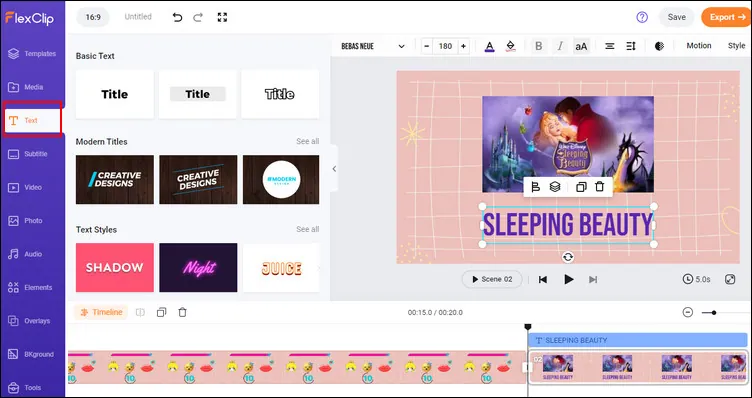The width and height of the screenshot is (752, 398).
Task: Open the text background fill color
Action: (510, 46)
